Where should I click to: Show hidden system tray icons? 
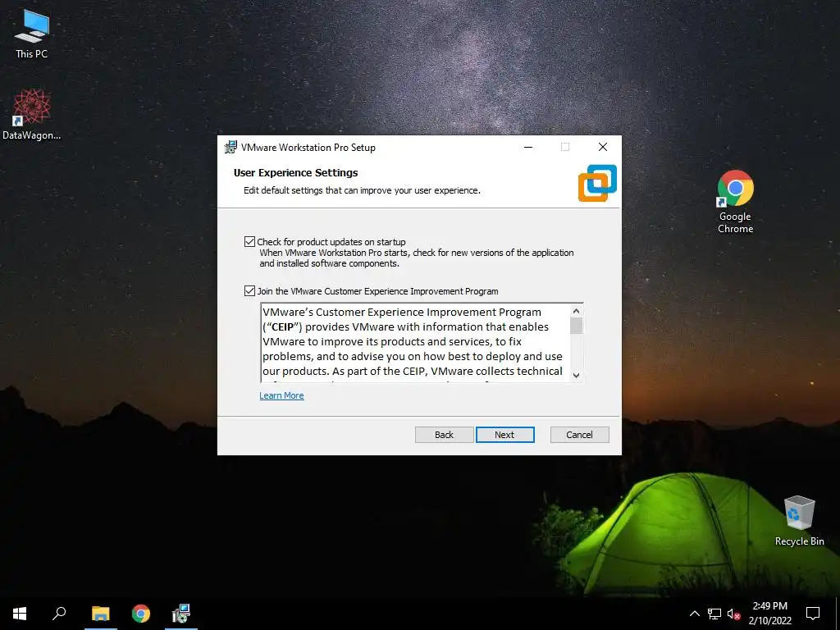[x=694, y=614]
